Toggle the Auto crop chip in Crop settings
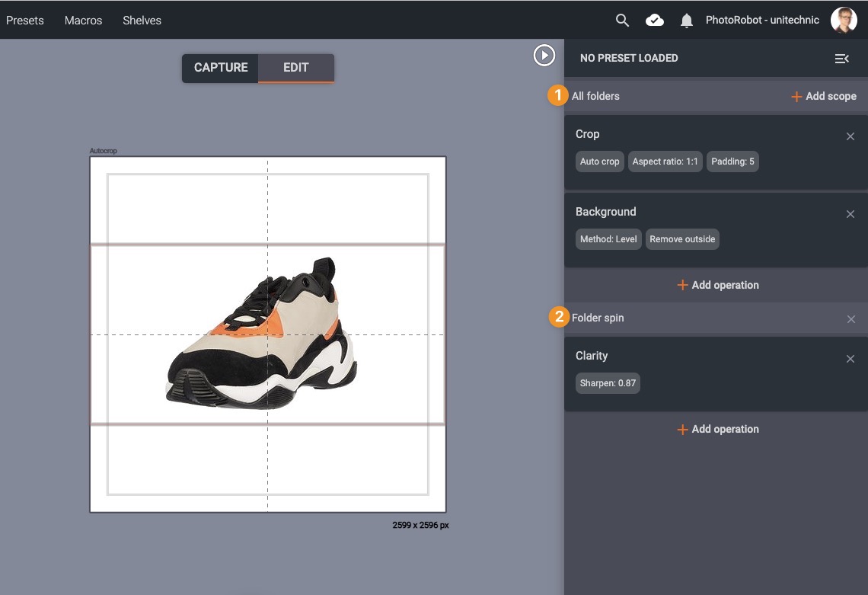The image size is (868, 595). coord(599,161)
